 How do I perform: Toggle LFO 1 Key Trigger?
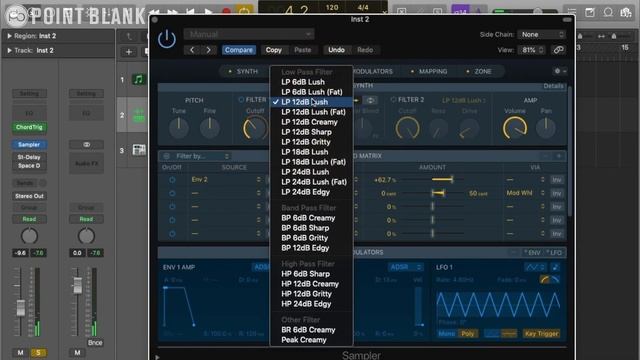[x=541, y=333]
